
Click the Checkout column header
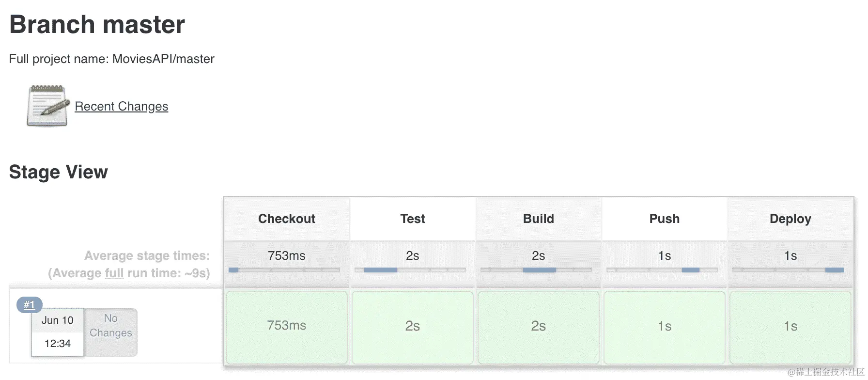[x=287, y=219]
